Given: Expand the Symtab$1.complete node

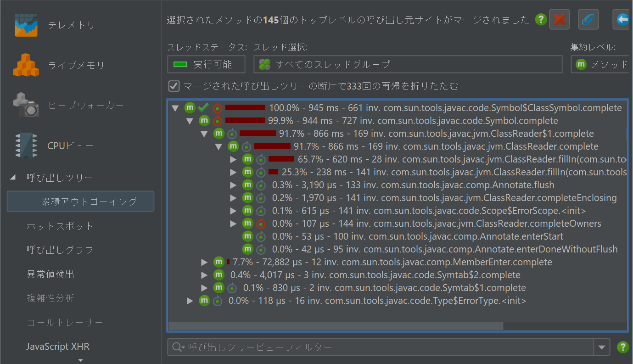Looking at the screenshot, I should tap(205, 288).
